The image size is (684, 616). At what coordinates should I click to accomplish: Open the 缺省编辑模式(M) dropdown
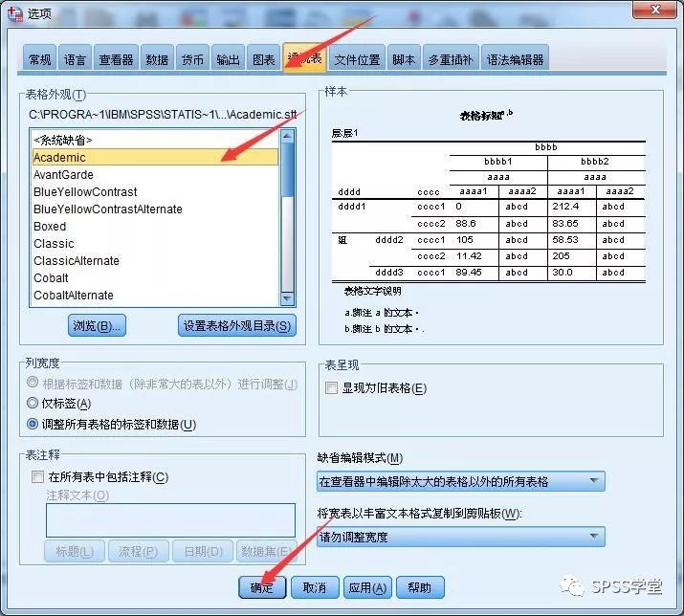pos(461,481)
